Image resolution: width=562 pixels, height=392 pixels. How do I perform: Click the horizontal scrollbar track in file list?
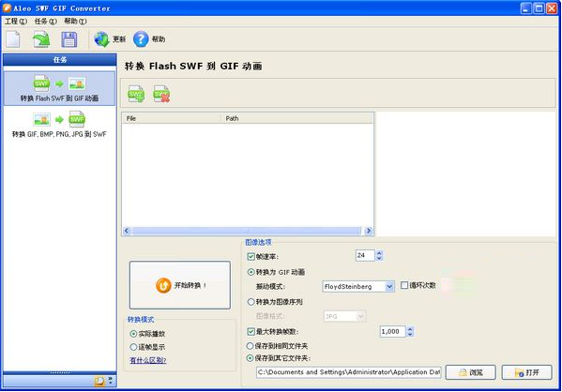tap(248, 231)
